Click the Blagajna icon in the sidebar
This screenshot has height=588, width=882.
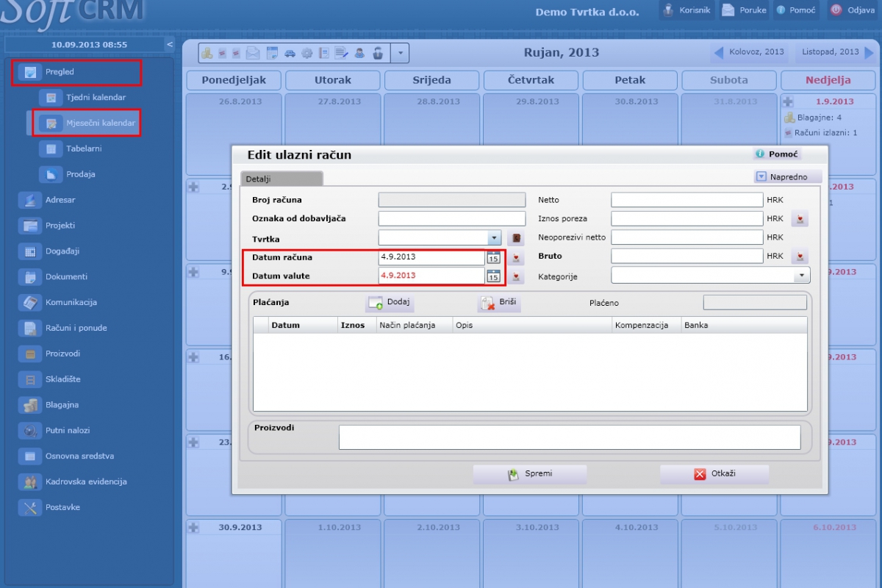coord(30,405)
